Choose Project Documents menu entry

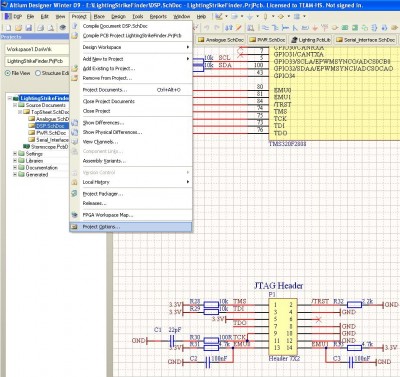point(131,90)
